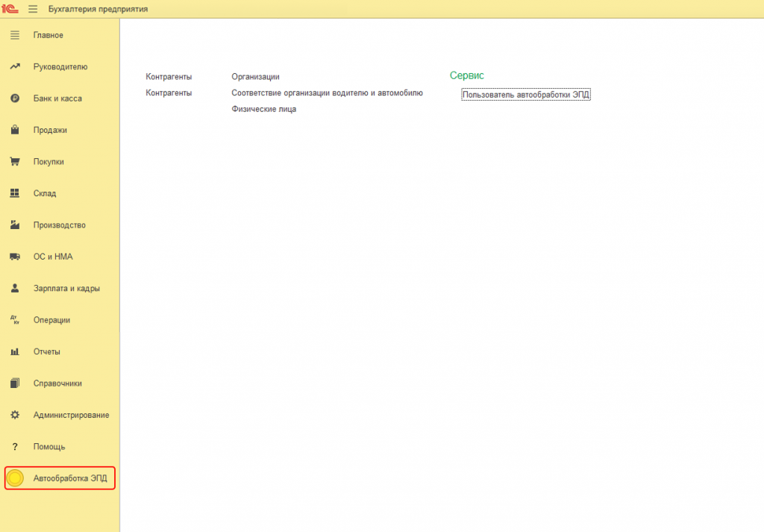Open Контрагенты link beside Соответствие организации
Image resolution: width=764 pixels, height=532 pixels.
pyautogui.click(x=169, y=93)
